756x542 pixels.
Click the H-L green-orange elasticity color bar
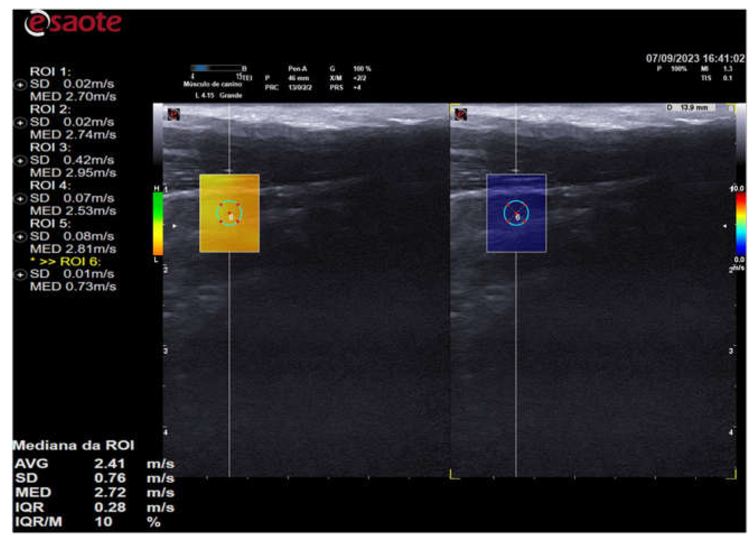tap(158, 223)
